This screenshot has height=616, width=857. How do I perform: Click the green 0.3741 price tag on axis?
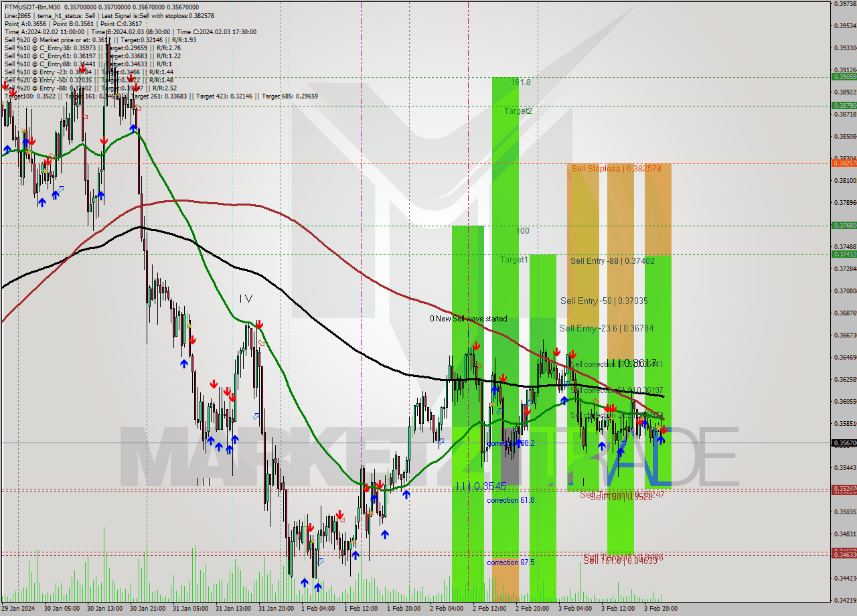(x=844, y=254)
